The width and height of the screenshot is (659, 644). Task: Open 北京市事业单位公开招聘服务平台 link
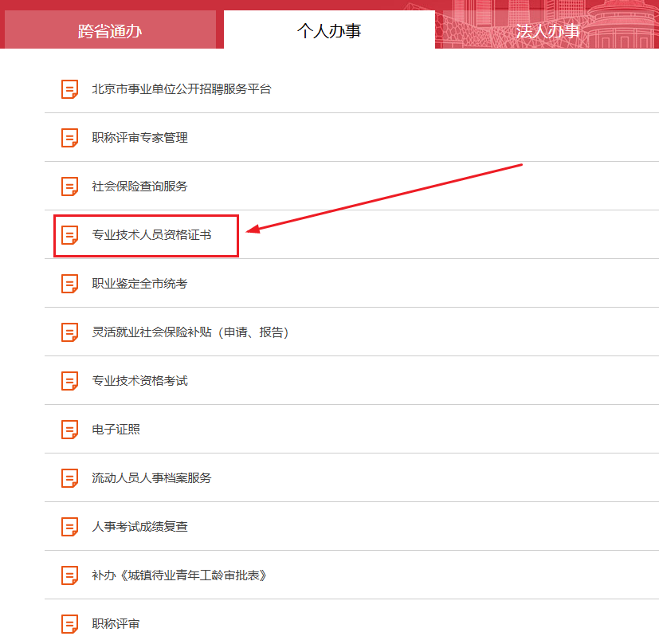pos(182,89)
